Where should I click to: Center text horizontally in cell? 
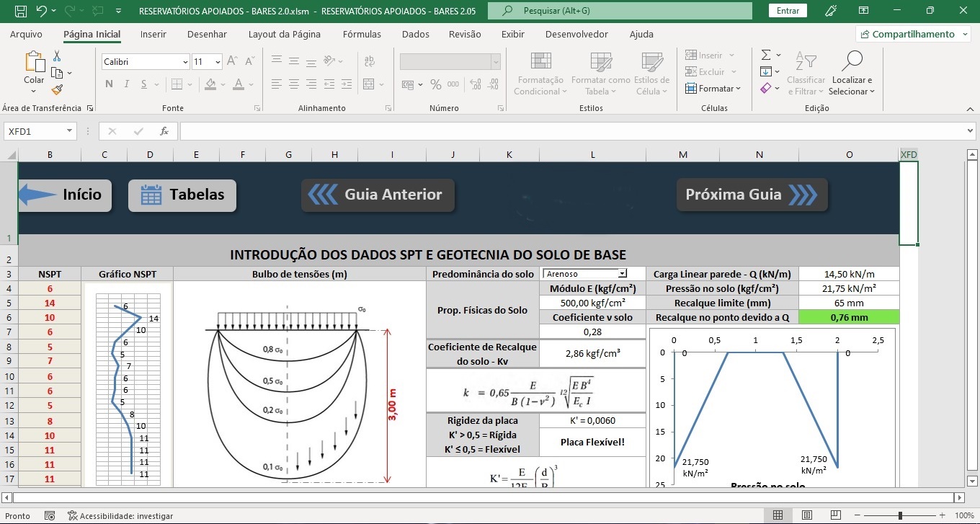click(295, 84)
